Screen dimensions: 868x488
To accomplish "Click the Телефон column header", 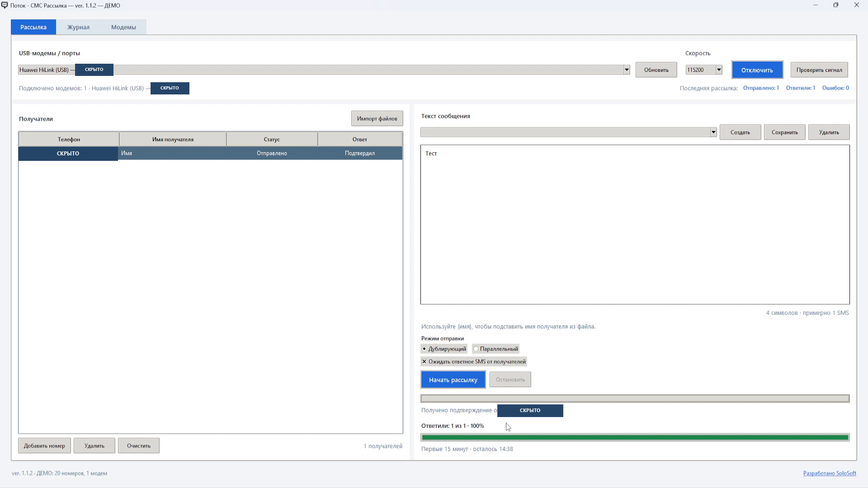I will tap(69, 139).
